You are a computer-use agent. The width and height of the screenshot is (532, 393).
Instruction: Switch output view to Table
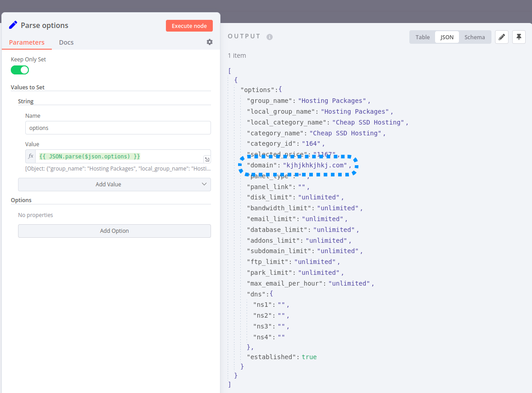422,37
